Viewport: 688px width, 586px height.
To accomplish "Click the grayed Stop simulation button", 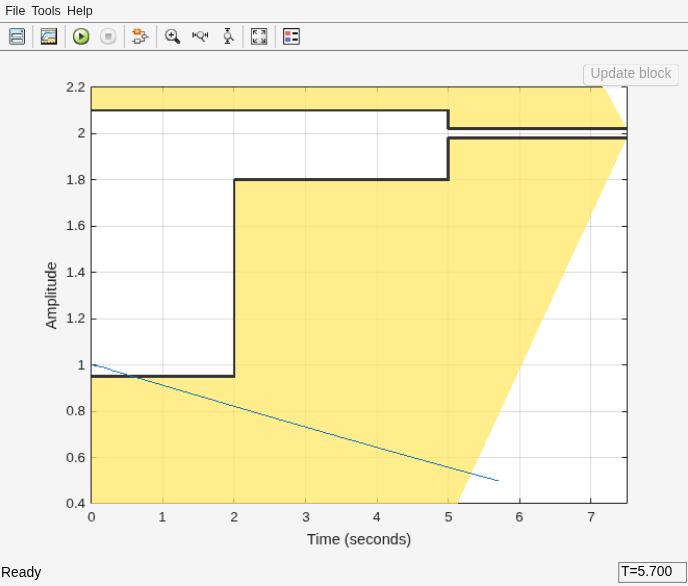I will click(108, 36).
